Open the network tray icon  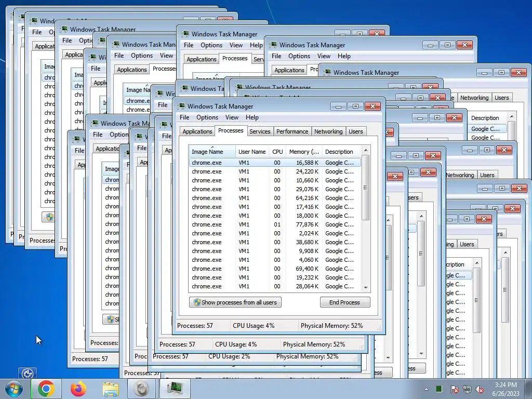pyautogui.click(x=467, y=389)
